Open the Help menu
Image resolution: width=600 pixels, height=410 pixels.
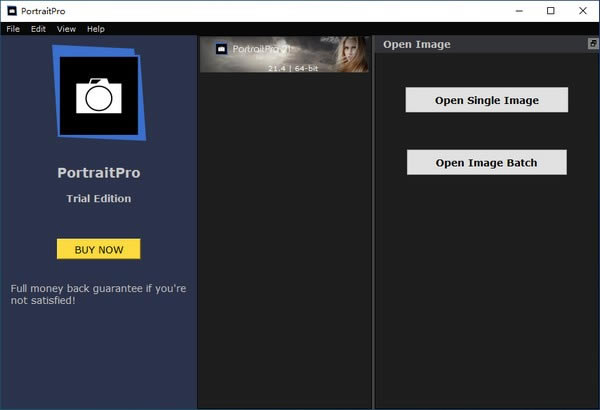tap(95, 29)
